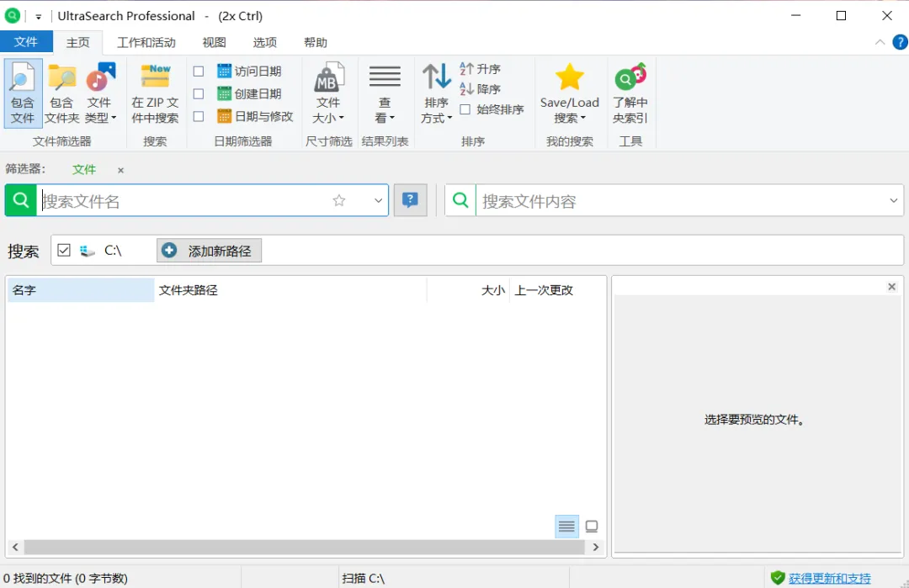Open the 文件大小 (file size) MB filter

(x=329, y=93)
